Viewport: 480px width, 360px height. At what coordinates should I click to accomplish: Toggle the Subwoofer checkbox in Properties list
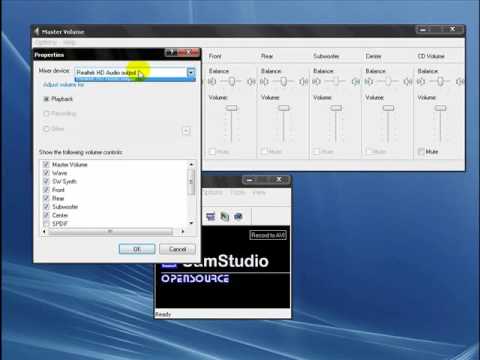point(46,207)
